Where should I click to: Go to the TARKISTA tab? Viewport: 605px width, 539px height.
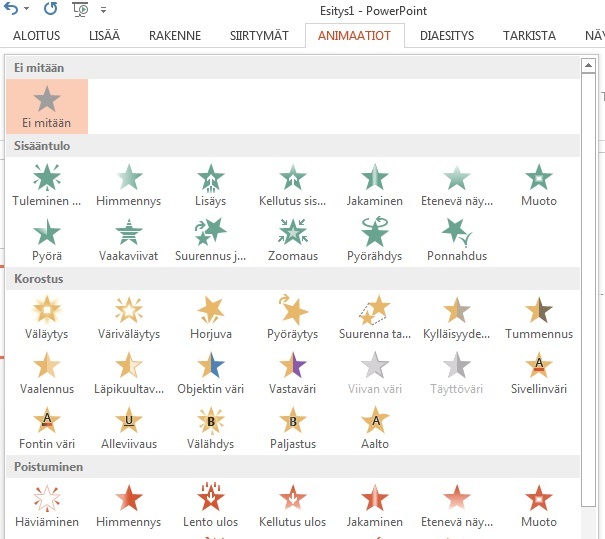point(529,36)
